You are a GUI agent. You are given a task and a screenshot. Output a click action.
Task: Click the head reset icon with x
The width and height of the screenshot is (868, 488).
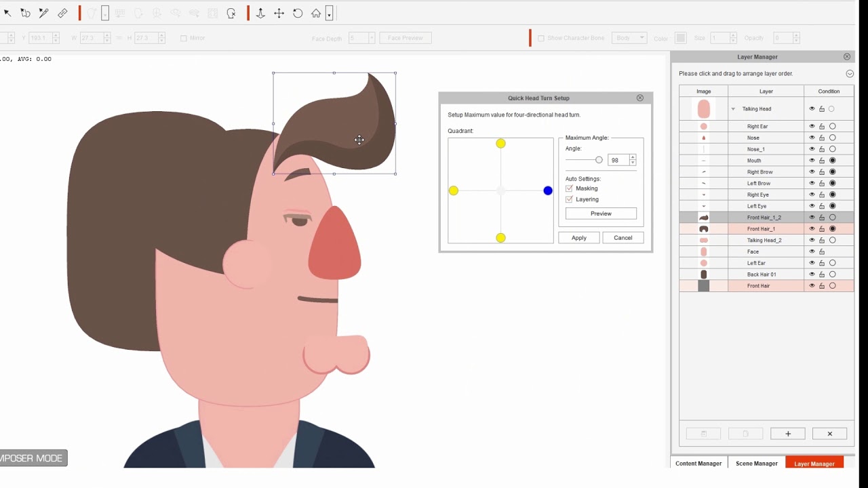coord(231,13)
